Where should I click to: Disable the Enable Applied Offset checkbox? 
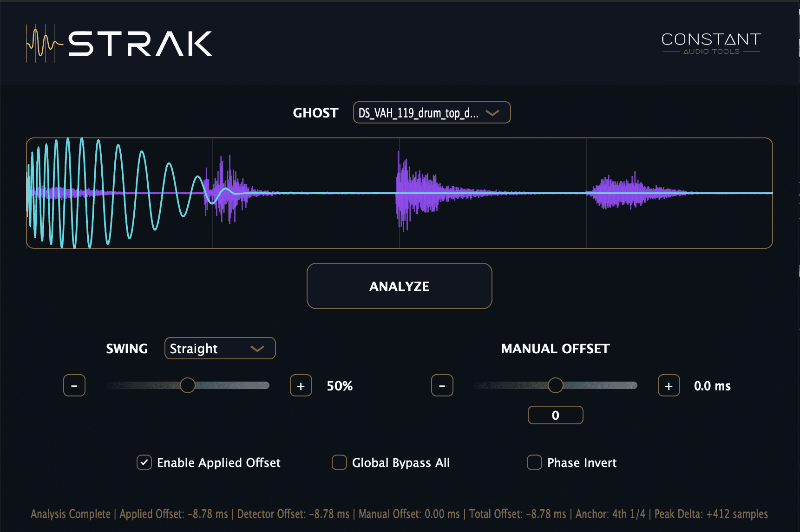click(x=144, y=462)
